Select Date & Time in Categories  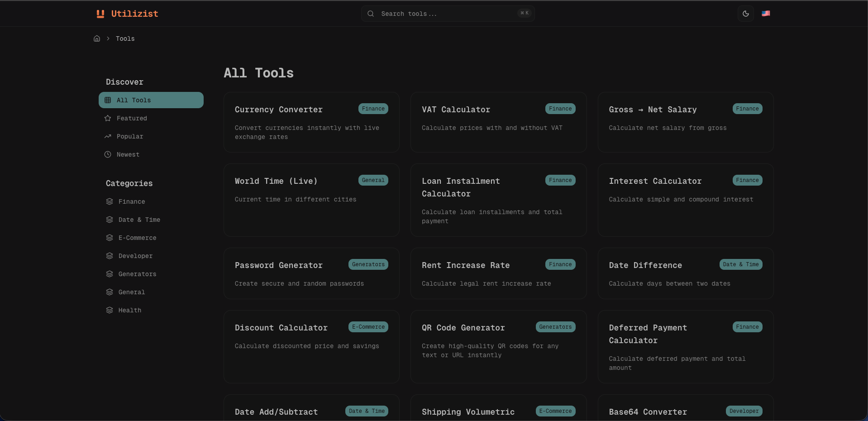[139, 220]
